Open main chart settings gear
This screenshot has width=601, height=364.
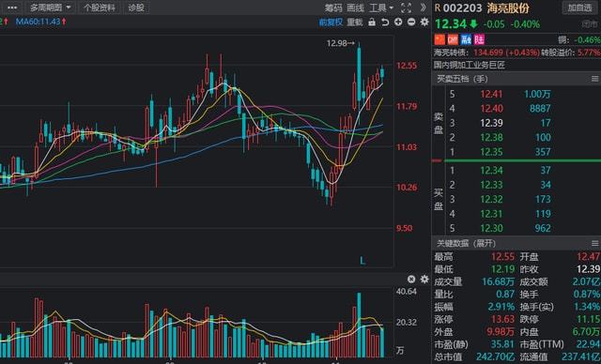pos(424,22)
